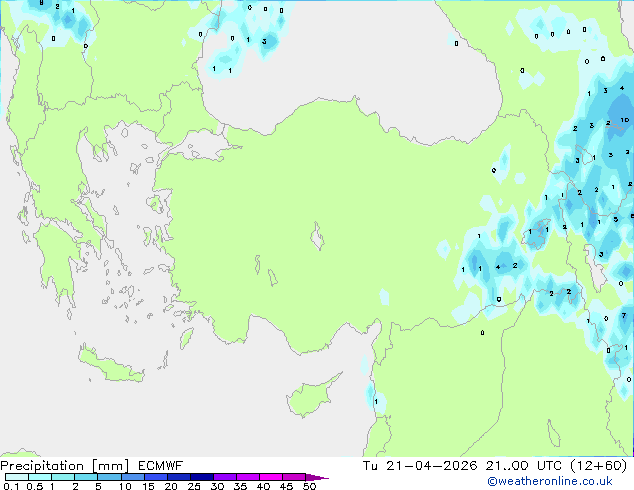This screenshot has width=634, height=490.
Task: Click the '20' legend scale label
Action: pos(171,486)
